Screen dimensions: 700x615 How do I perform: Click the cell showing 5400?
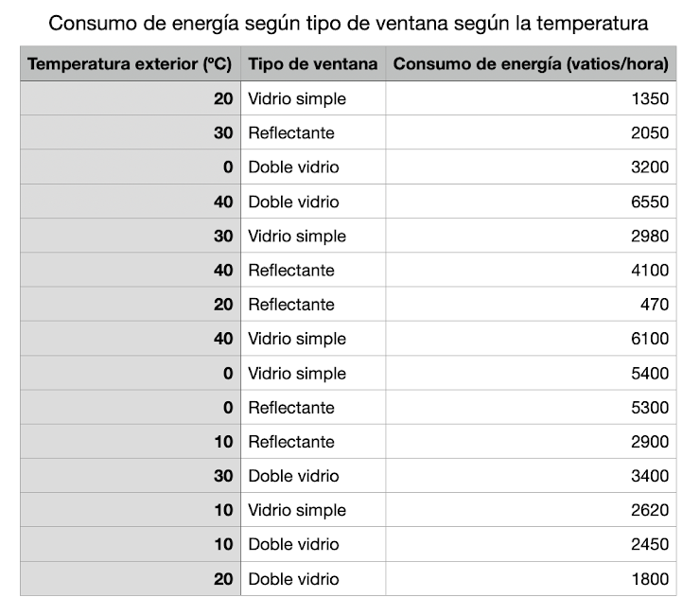click(531, 373)
